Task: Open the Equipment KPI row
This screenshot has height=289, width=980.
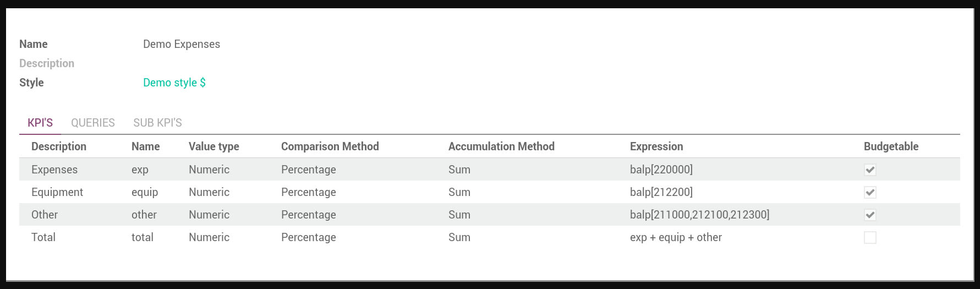Action: (x=57, y=192)
